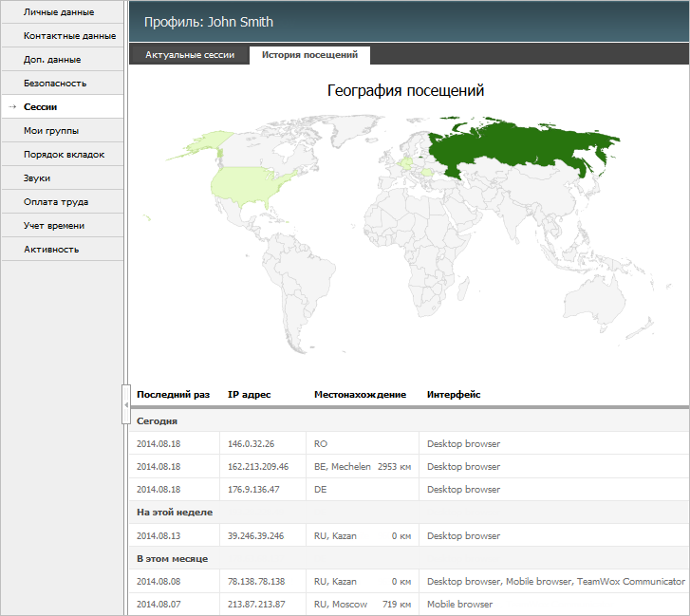Select Сессии sidebar item

pyautogui.click(x=63, y=107)
